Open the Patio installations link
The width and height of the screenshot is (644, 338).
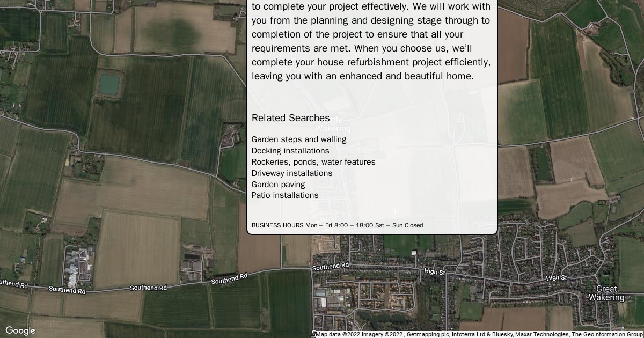click(285, 195)
